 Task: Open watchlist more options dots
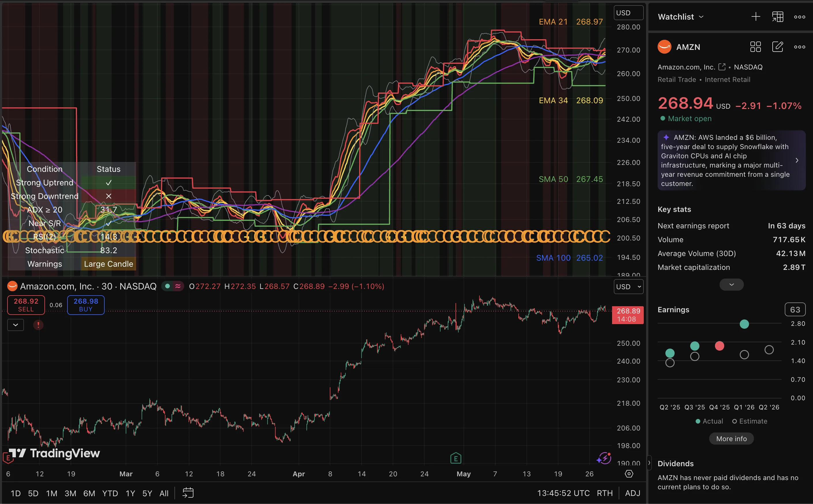(x=799, y=17)
